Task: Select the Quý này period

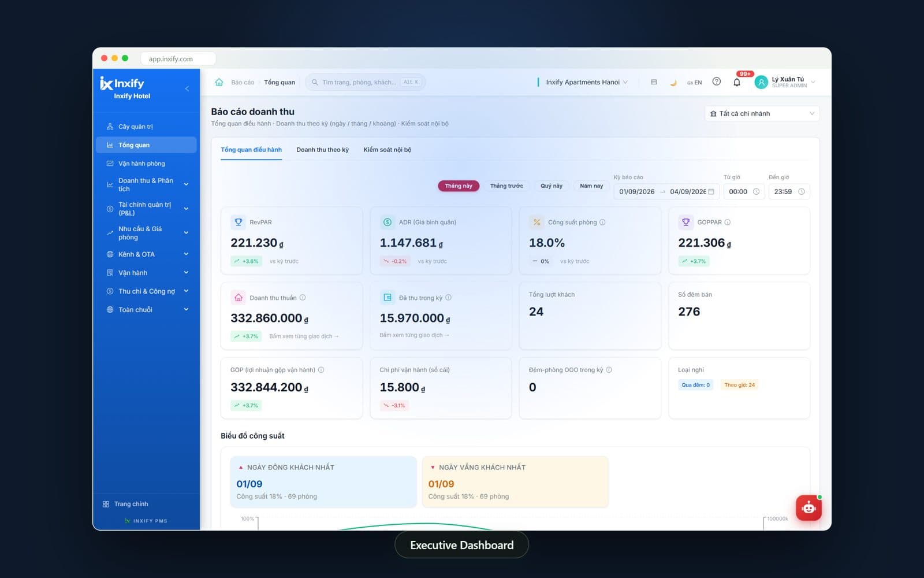Action: tap(552, 186)
